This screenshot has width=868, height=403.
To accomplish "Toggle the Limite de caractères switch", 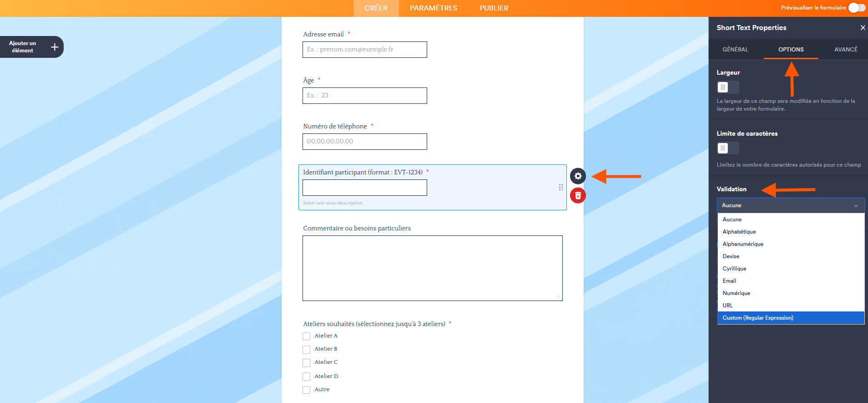I will [x=728, y=148].
